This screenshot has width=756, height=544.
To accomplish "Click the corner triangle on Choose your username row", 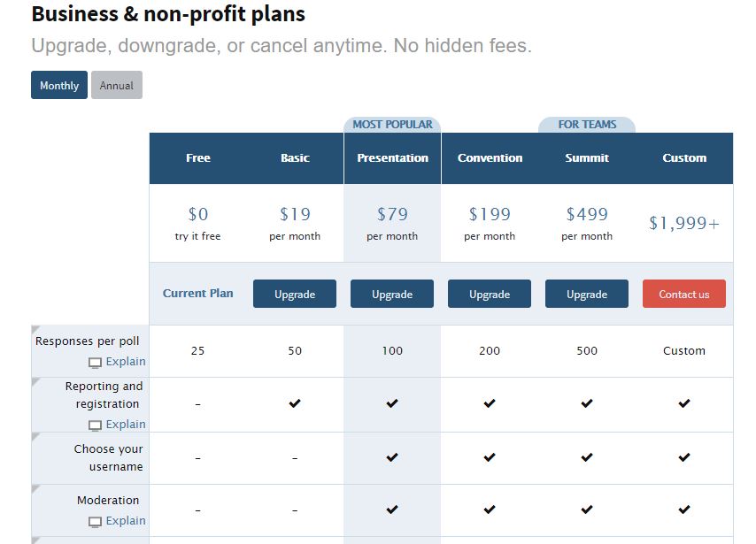I will click(35, 437).
